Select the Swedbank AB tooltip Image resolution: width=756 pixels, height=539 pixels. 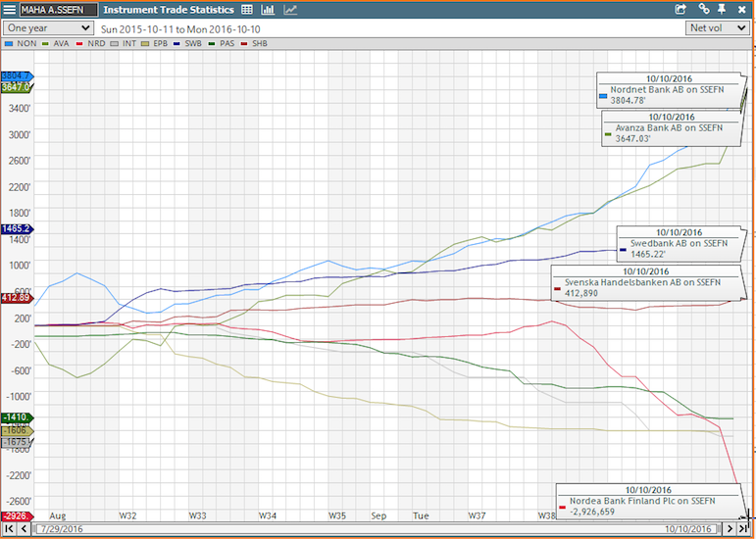[x=680, y=244]
